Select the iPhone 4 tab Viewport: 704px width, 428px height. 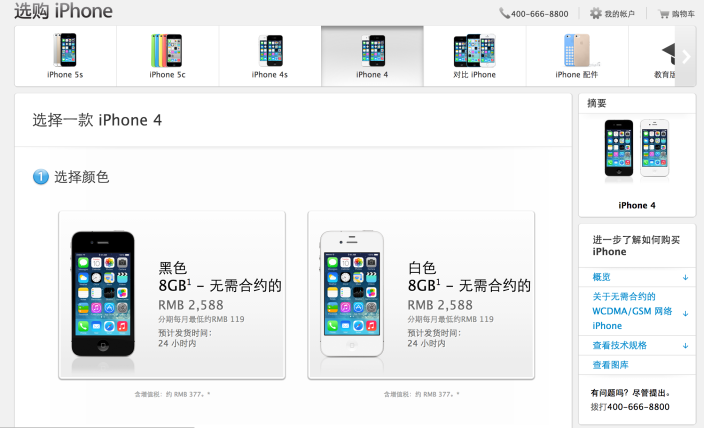pos(372,56)
